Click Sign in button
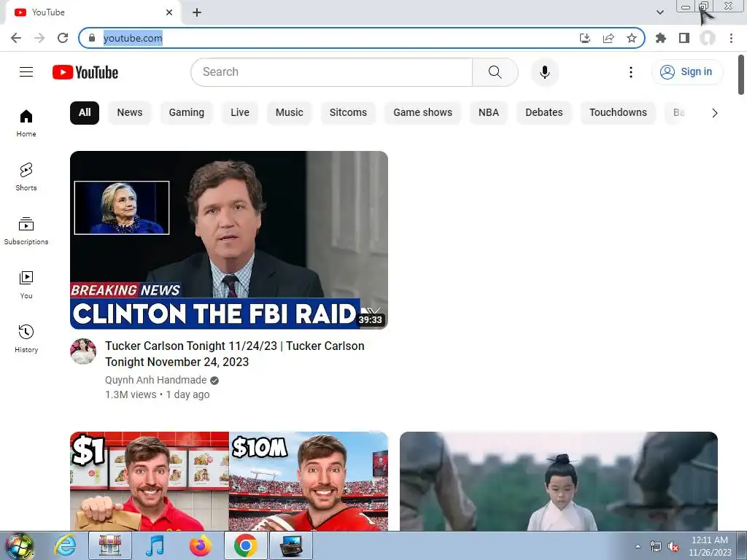The width and height of the screenshot is (747, 560). (x=687, y=72)
